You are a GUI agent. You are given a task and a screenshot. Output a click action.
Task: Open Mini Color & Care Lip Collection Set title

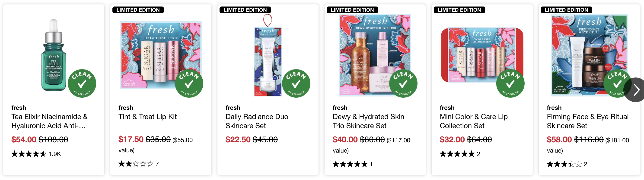click(x=474, y=121)
